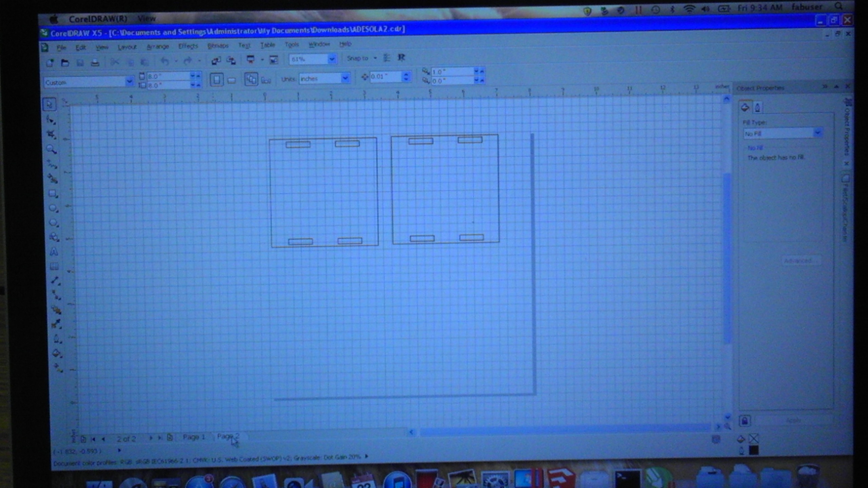Select the Ellipse tool
The height and width of the screenshot is (488, 868).
[x=53, y=208]
